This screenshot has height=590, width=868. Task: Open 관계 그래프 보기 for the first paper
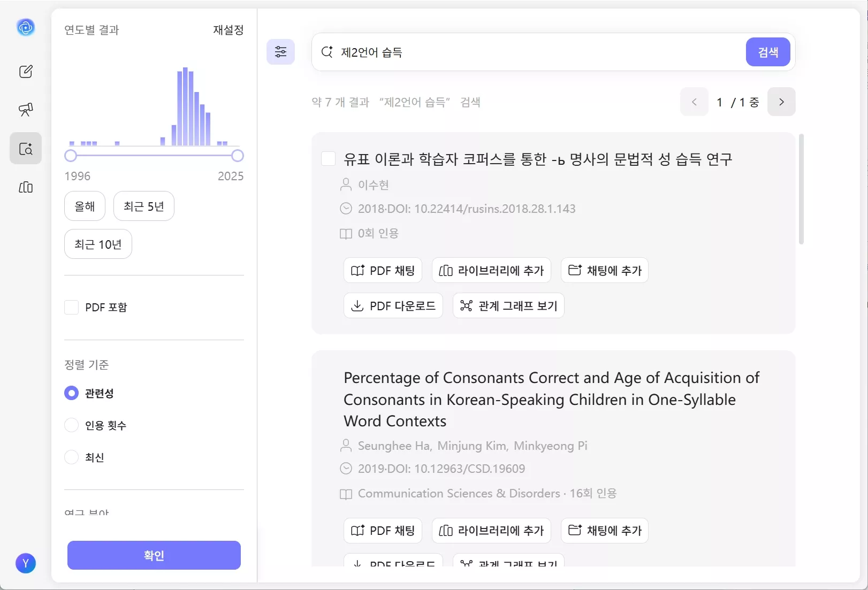[507, 305]
